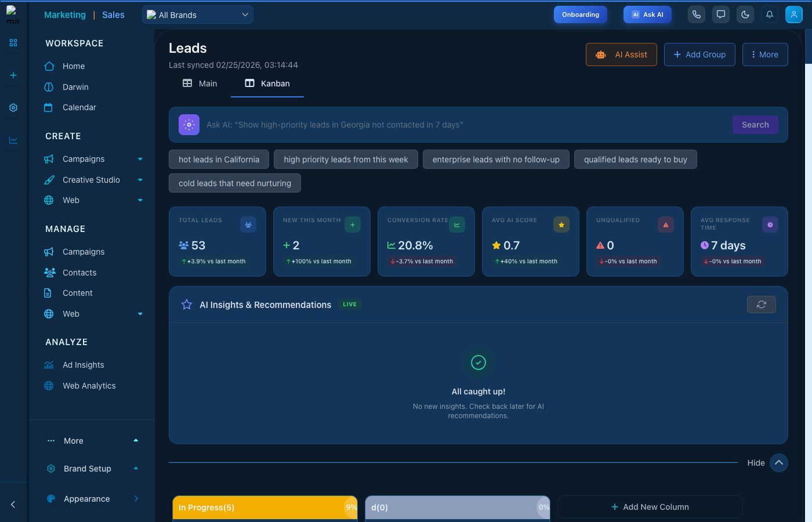This screenshot has height=522, width=812.
Task: Click the Add Group button
Action: click(699, 55)
